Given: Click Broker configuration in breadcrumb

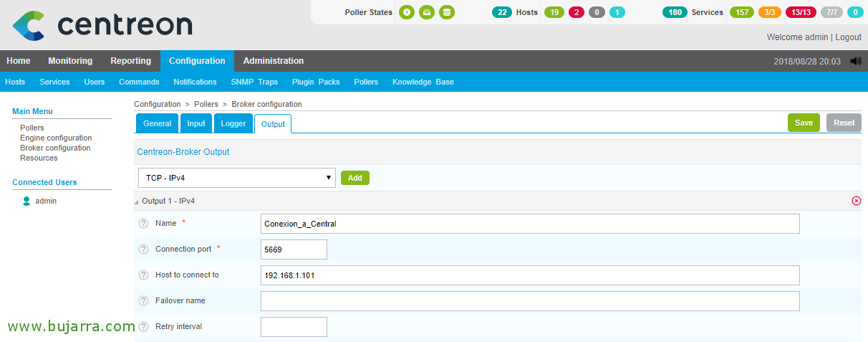Looking at the screenshot, I should tap(266, 104).
